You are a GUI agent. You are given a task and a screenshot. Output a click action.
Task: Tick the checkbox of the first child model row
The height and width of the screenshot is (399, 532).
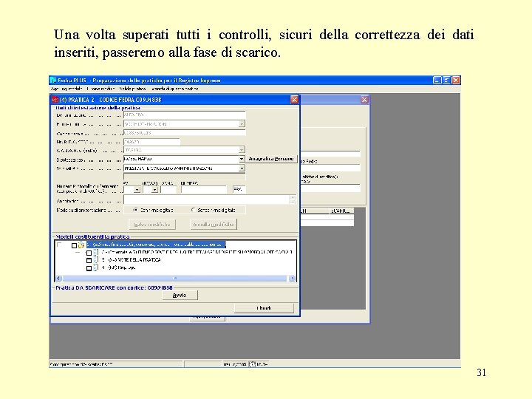point(89,253)
